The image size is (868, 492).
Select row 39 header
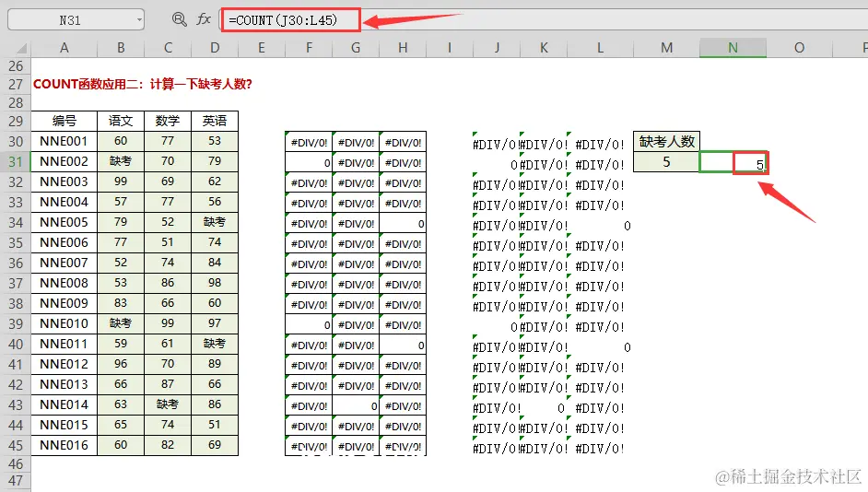coord(16,323)
